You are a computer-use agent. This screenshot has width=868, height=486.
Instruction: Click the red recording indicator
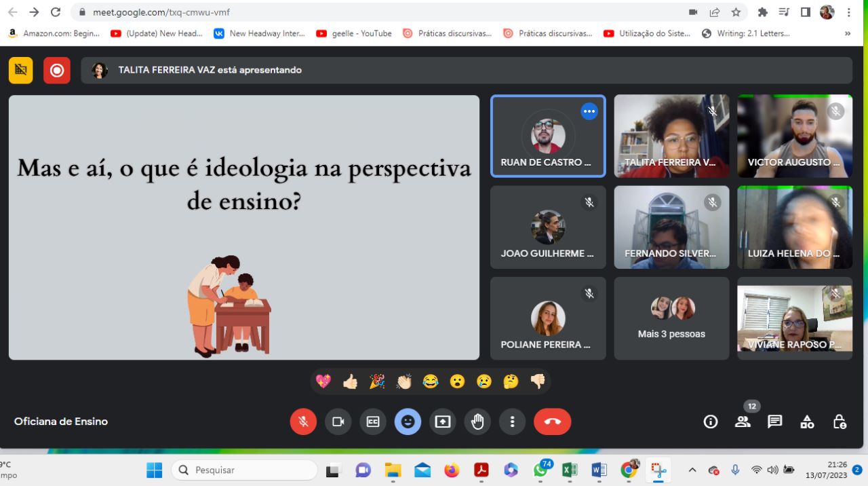[x=57, y=70]
